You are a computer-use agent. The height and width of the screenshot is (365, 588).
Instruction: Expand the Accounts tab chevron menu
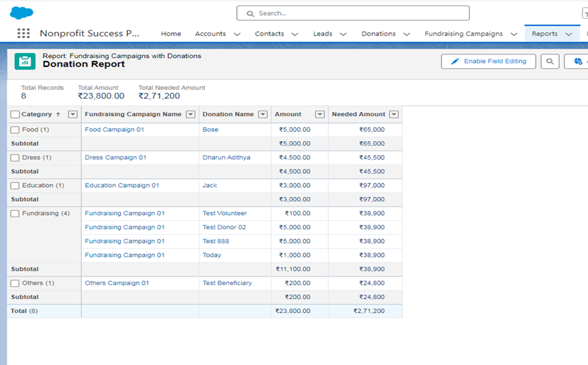click(x=237, y=34)
